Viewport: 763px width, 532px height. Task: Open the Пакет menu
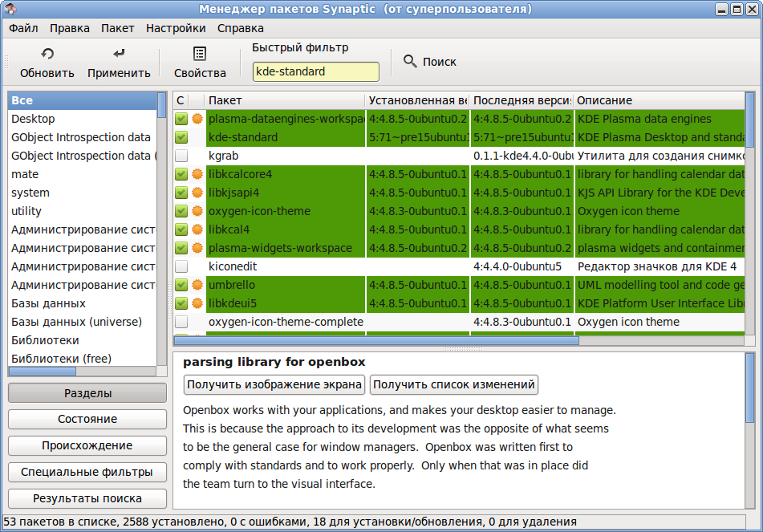tap(118, 28)
